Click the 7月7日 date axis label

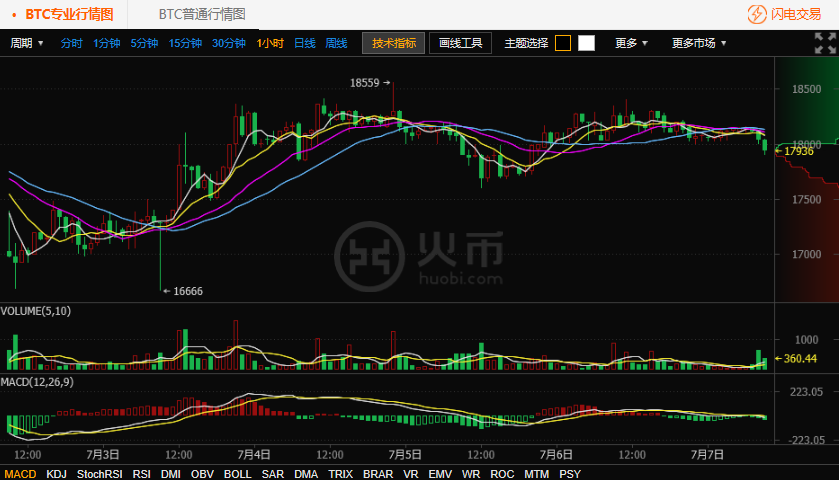tap(707, 455)
